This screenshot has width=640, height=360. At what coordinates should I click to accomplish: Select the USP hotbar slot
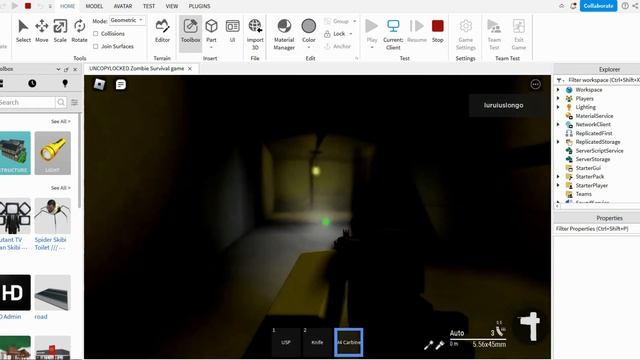pos(286,342)
